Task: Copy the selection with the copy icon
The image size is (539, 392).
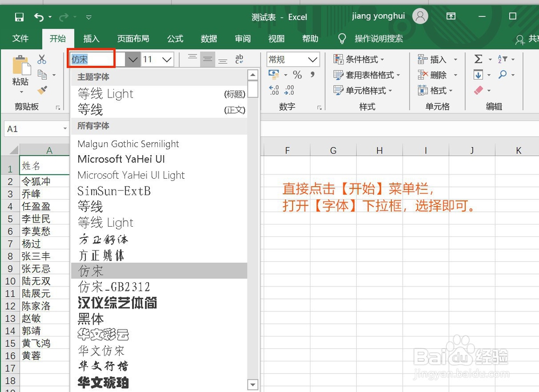Action: click(42, 74)
